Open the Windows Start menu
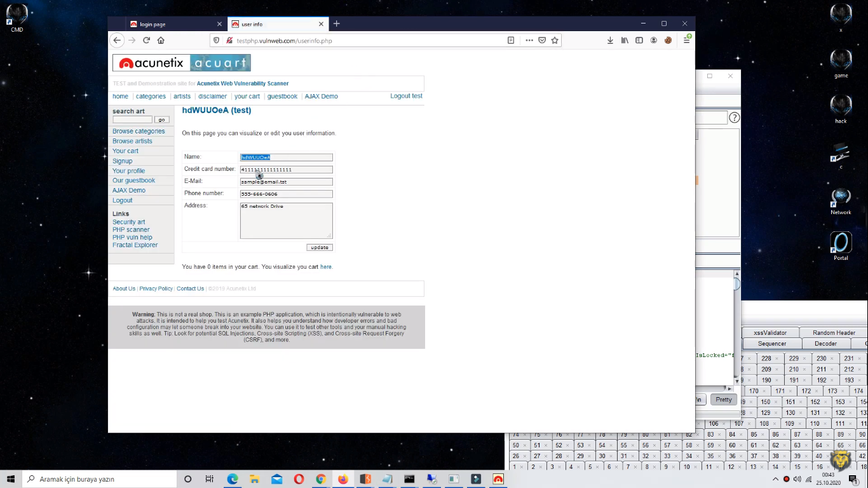 pos(11,478)
